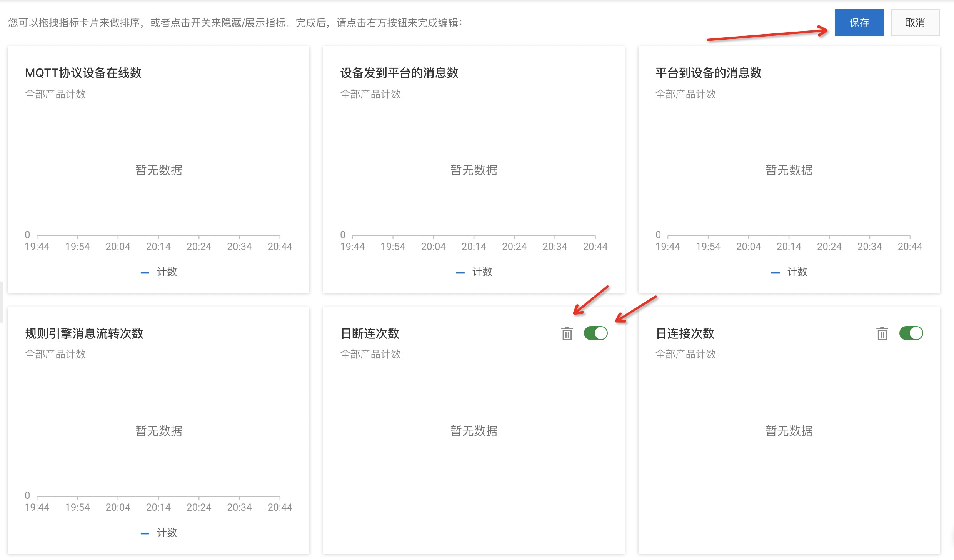
Task: Click the 20:14 axis label in 设备发到平台的消息数 chart
Action: point(474,247)
